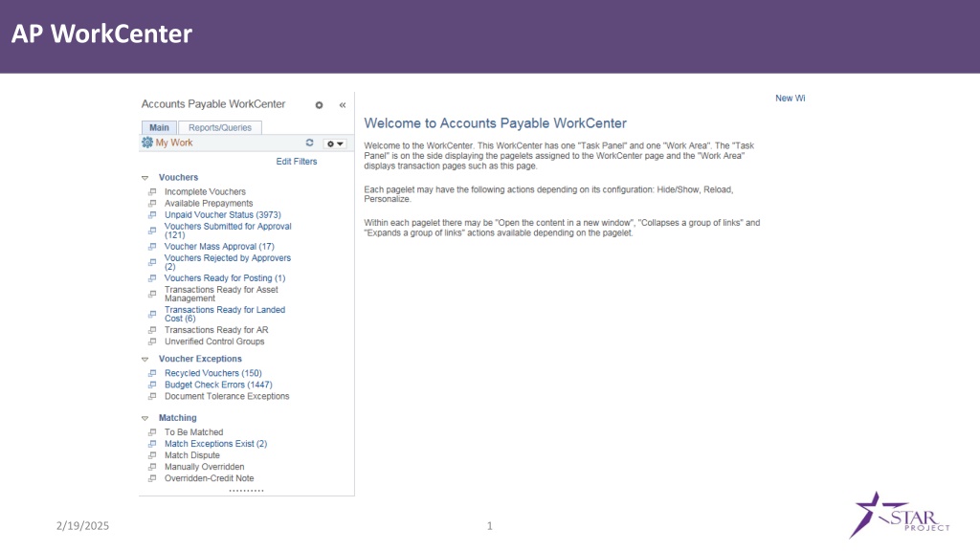Click the Edit Filters link
Image resolution: width=980 pixels, height=551 pixels.
297,161
